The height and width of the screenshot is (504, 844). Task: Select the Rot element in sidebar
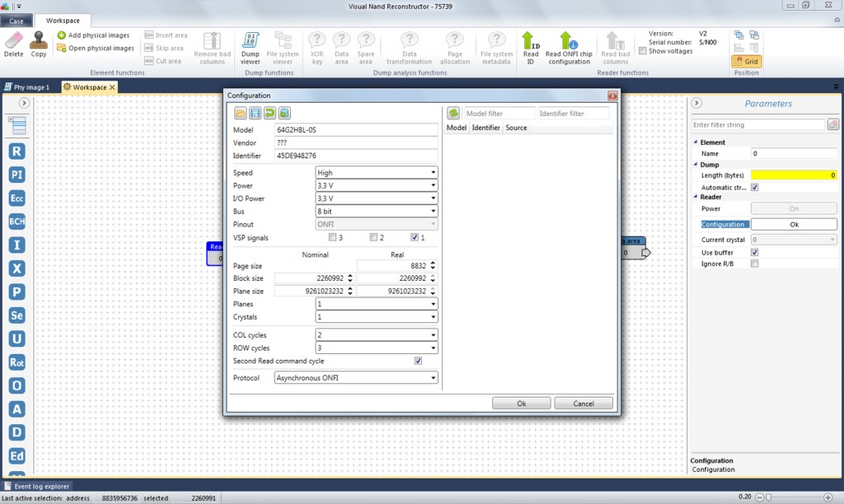(x=16, y=362)
